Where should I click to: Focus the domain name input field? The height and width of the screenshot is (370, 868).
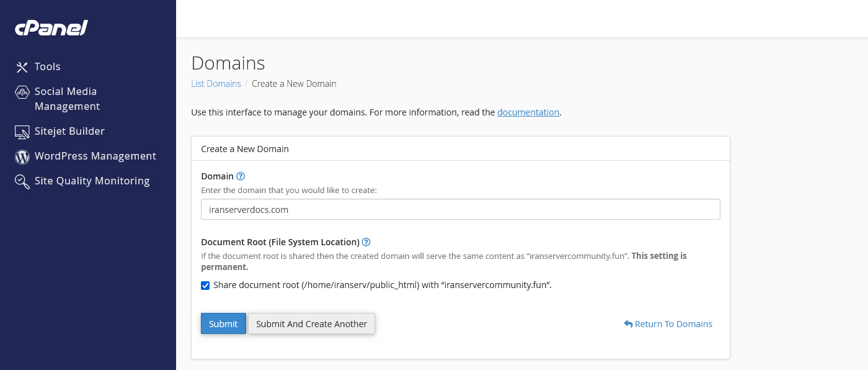pyautogui.click(x=460, y=210)
